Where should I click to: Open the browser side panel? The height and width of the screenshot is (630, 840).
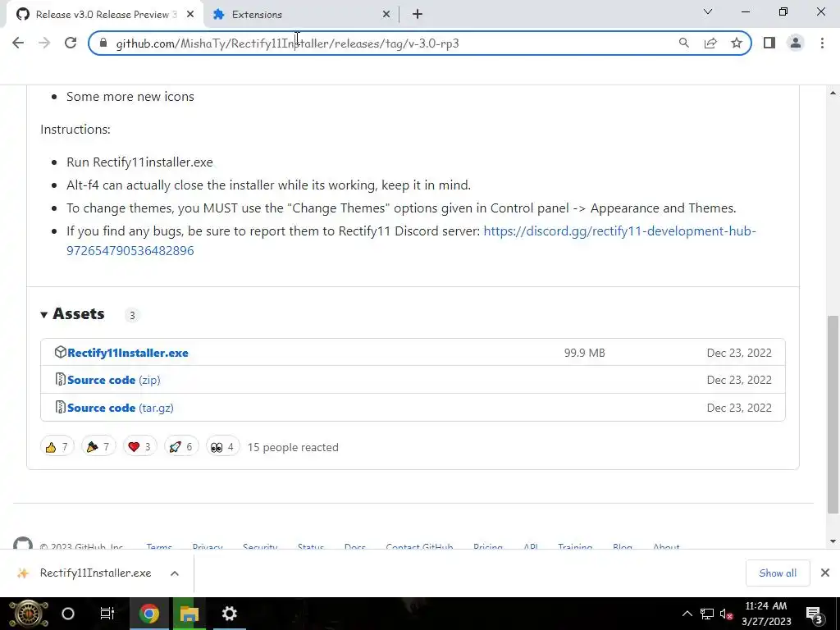(x=769, y=43)
